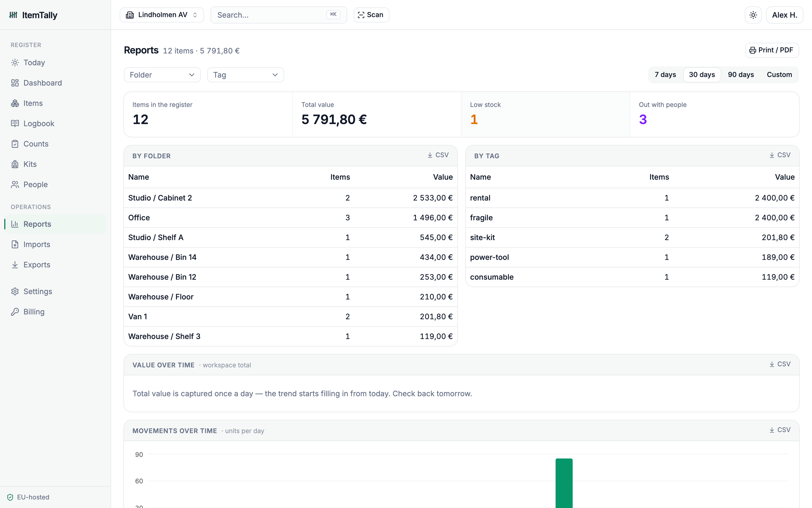Click the Scan barcode frame icon
This screenshot has height=508, width=812.
[x=361, y=15]
